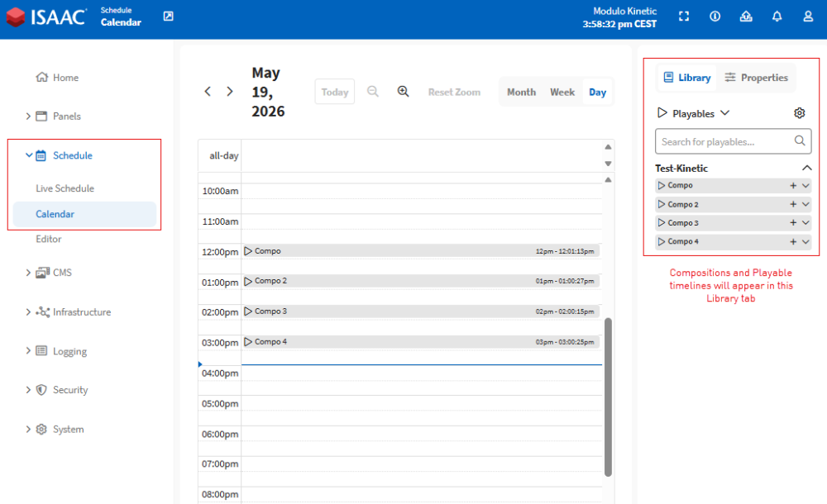The width and height of the screenshot is (827, 504).
Task: Expand Compo 2 library item chevron
Action: pos(805,204)
